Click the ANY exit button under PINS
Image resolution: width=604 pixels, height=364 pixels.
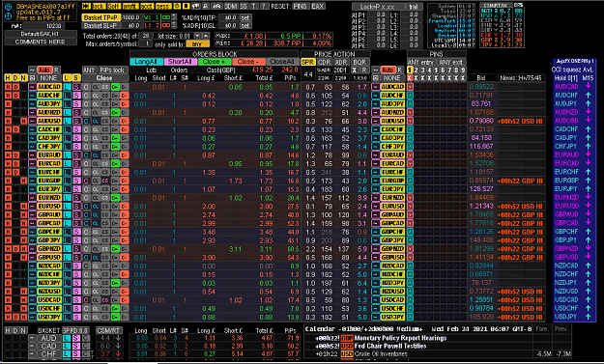[451, 62]
